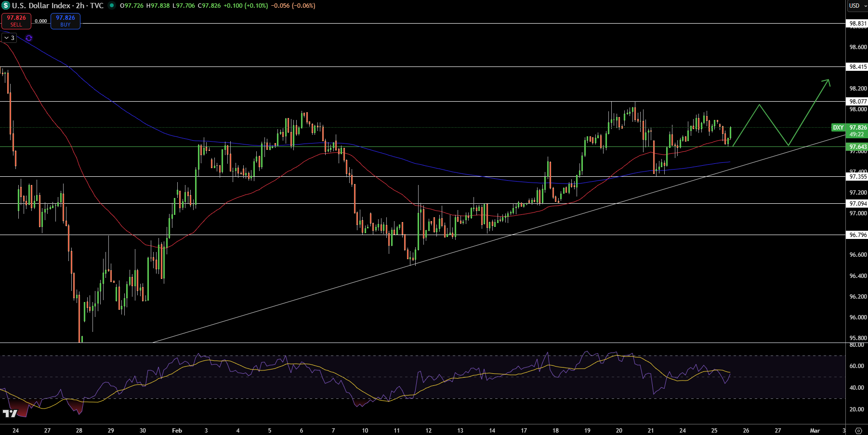Select the 98.077 horizontal line label
This screenshot has width=868, height=435.
(x=857, y=102)
